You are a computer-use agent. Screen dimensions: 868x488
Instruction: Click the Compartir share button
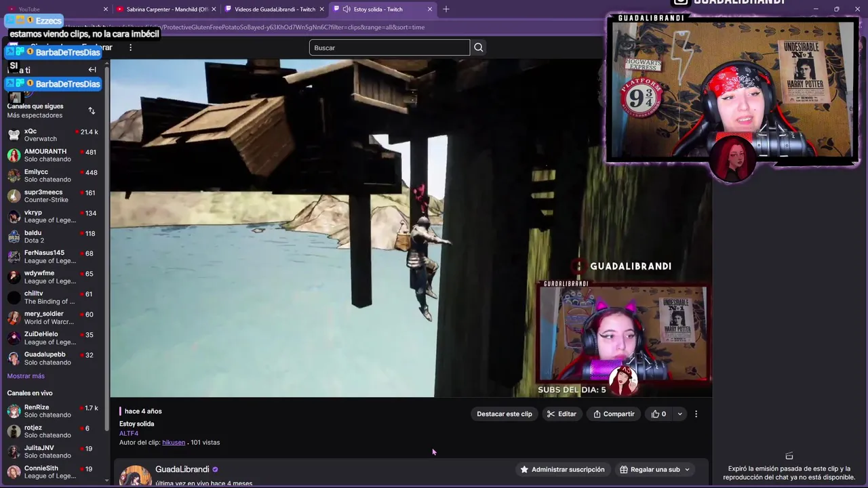614,414
